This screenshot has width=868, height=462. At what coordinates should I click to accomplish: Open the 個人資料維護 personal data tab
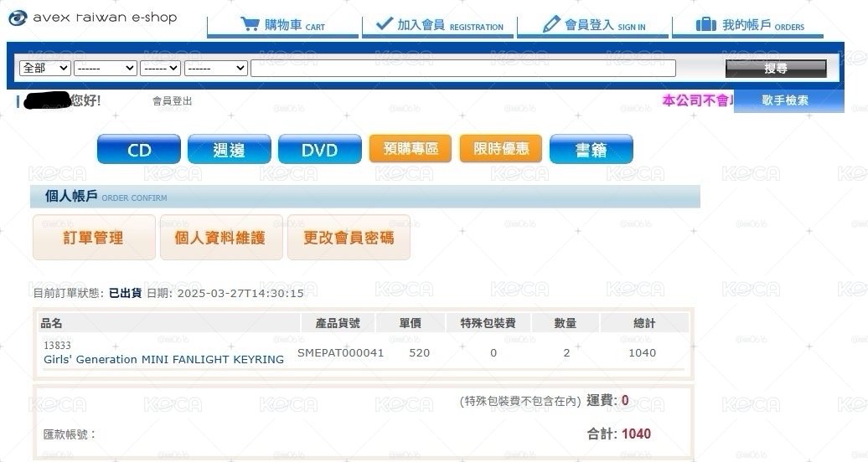point(221,238)
